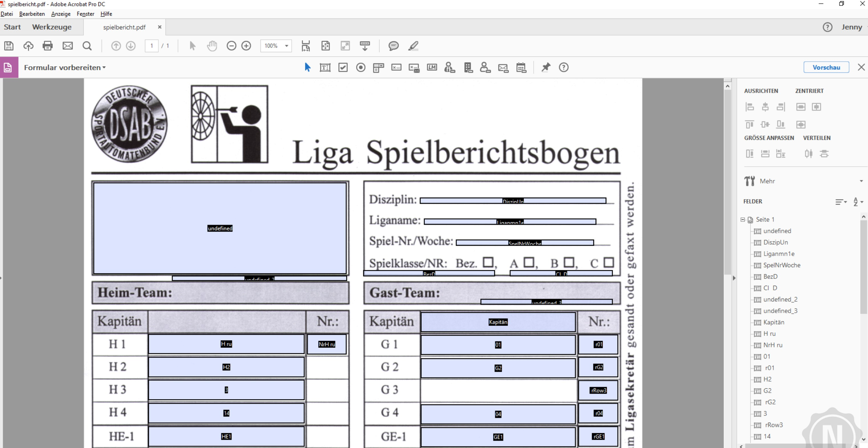Activate the Hand pan tool

tap(212, 46)
